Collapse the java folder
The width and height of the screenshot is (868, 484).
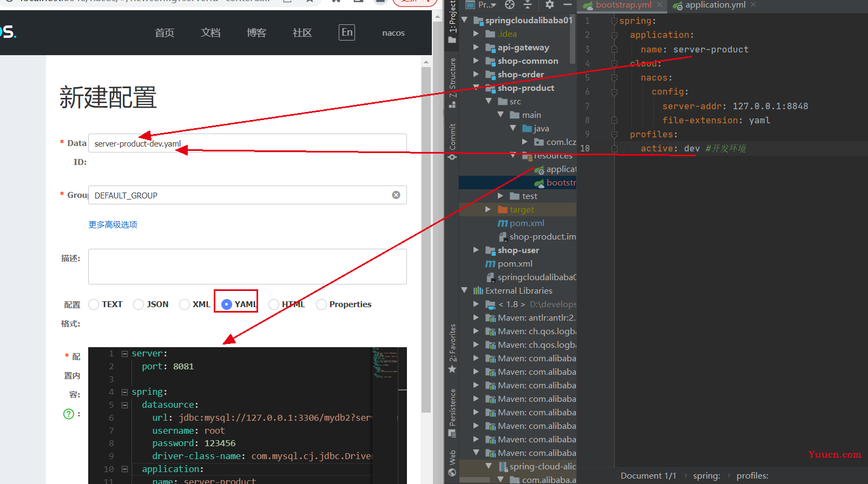[513, 128]
